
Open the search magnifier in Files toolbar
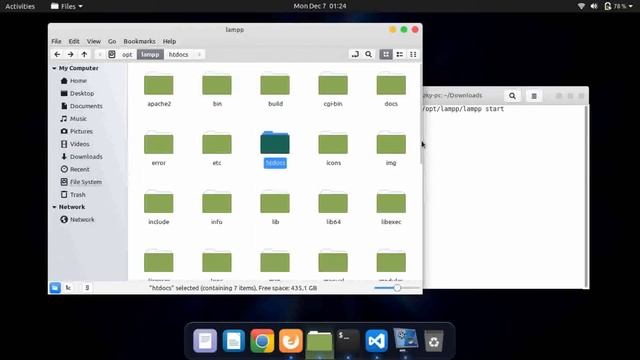click(x=369, y=54)
